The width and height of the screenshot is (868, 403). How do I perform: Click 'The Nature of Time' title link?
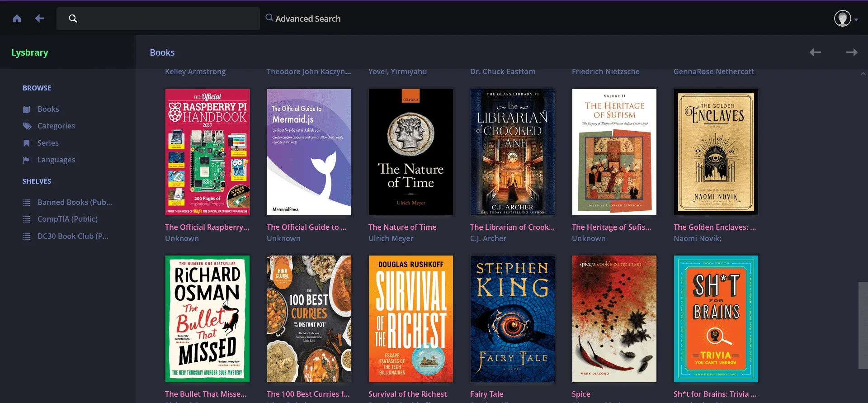(402, 227)
